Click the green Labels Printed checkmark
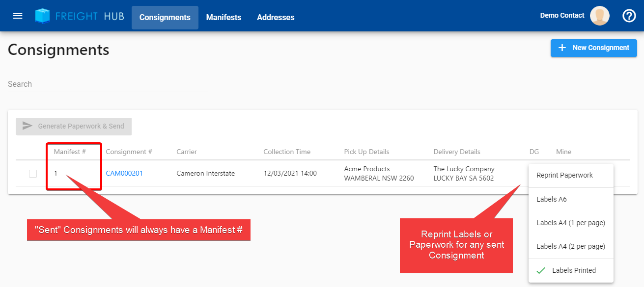This screenshot has width=644, height=287. click(x=541, y=270)
